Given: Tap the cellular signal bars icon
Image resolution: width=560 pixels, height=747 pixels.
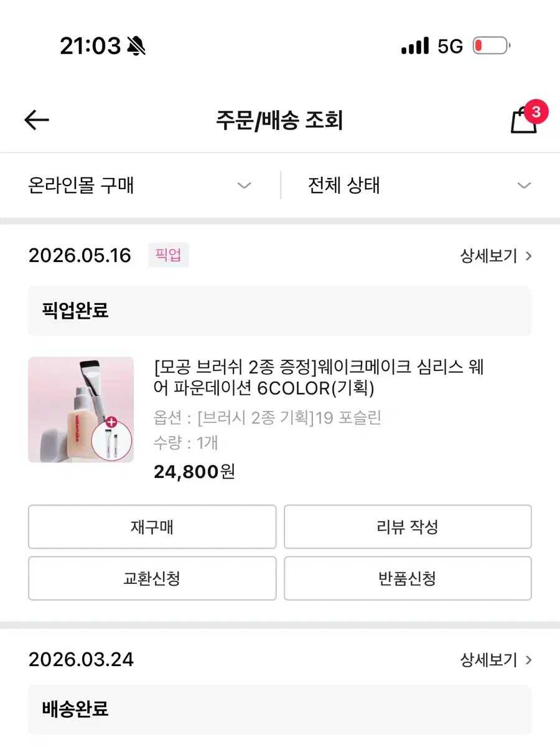Looking at the screenshot, I should point(415,46).
